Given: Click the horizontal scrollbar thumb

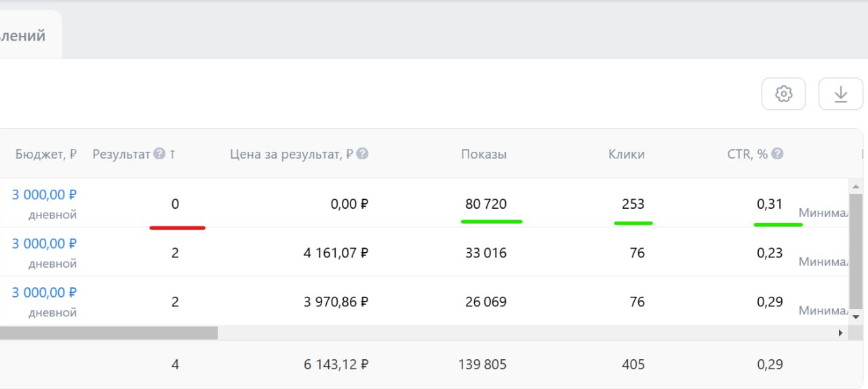Looking at the screenshot, I should (x=108, y=333).
